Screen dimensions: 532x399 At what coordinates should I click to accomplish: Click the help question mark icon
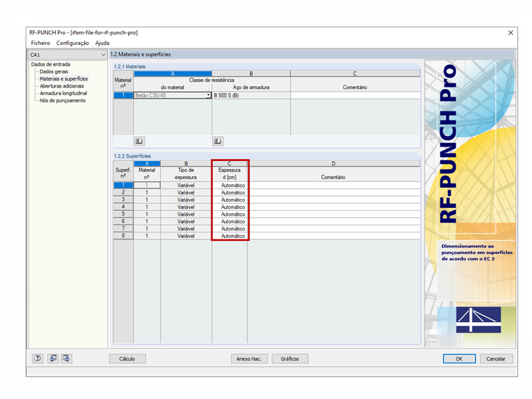(38, 358)
